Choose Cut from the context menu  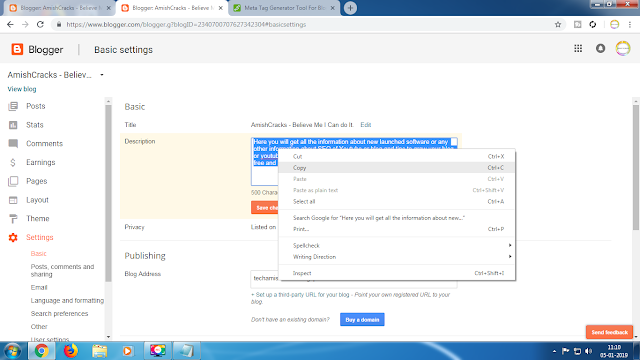(x=397, y=156)
